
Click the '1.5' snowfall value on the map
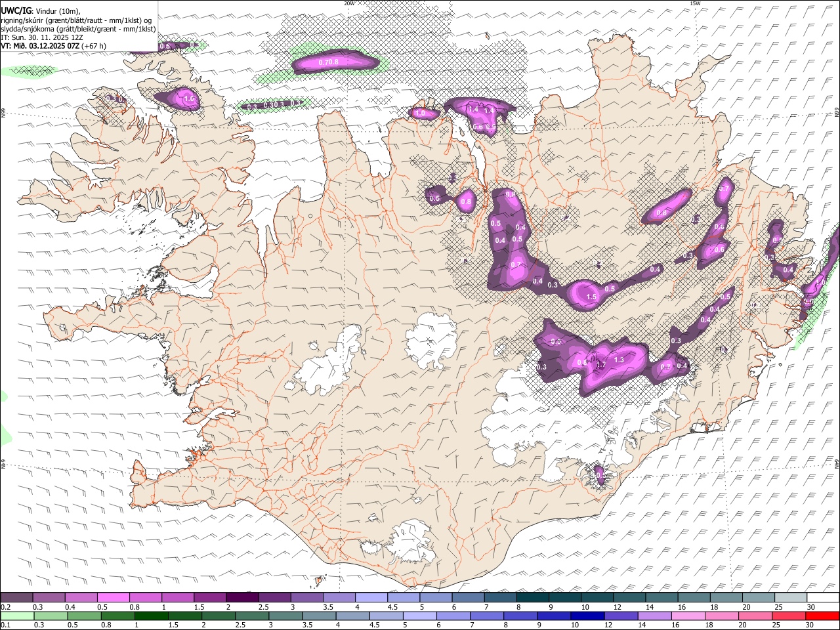click(x=591, y=297)
